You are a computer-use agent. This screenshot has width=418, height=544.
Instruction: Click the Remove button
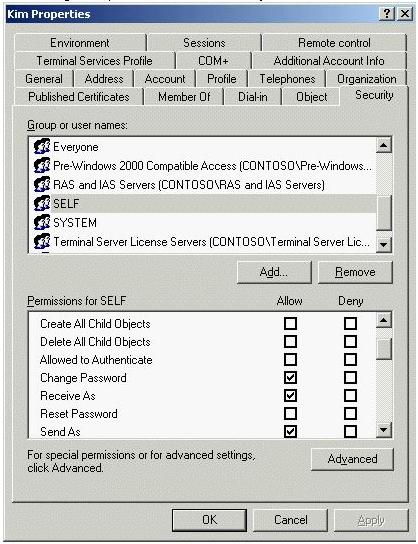(x=355, y=272)
